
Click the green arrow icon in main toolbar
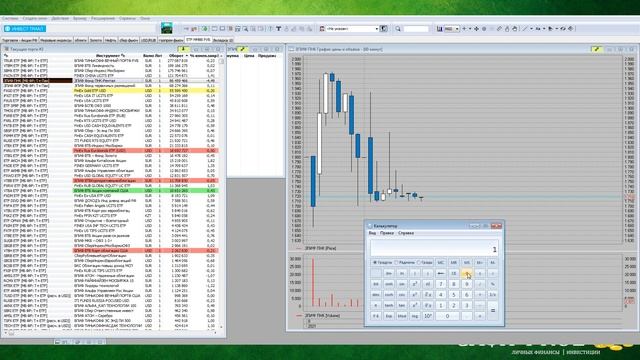(x=204, y=29)
